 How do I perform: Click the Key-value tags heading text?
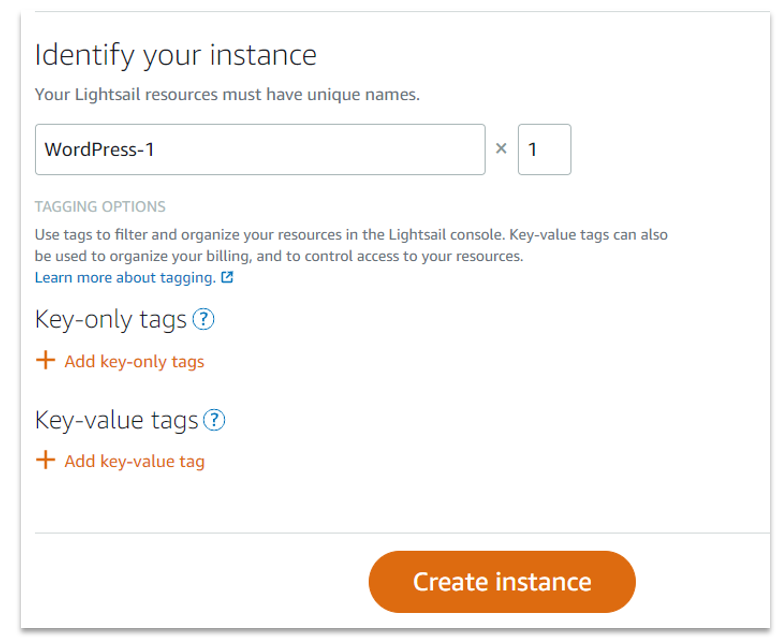[117, 421]
